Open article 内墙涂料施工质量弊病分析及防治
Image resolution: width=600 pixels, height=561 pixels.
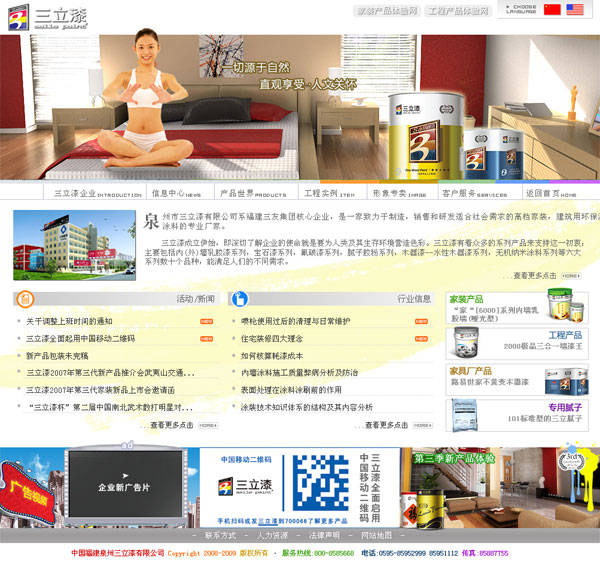pyautogui.click(x=299, y=373)
